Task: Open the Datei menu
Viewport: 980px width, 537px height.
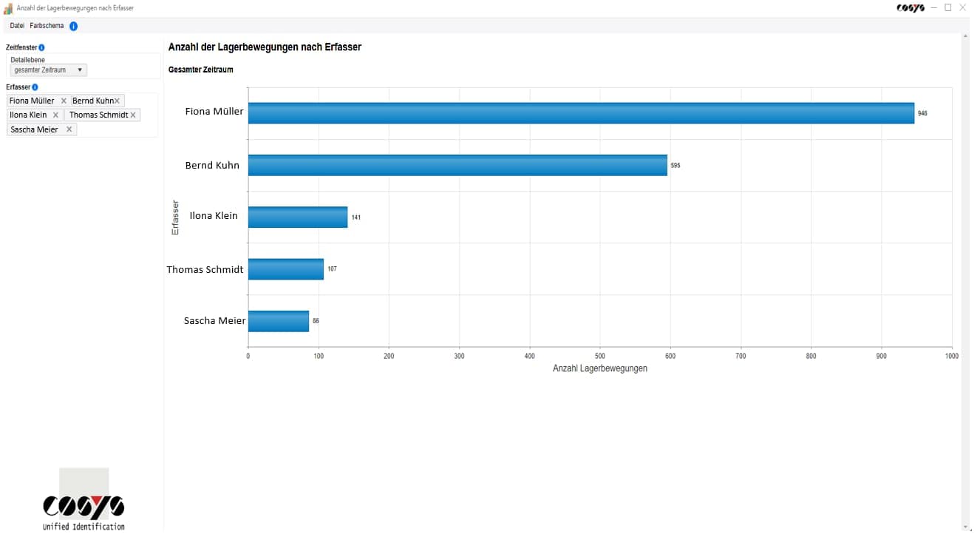Action: [17, 26]
